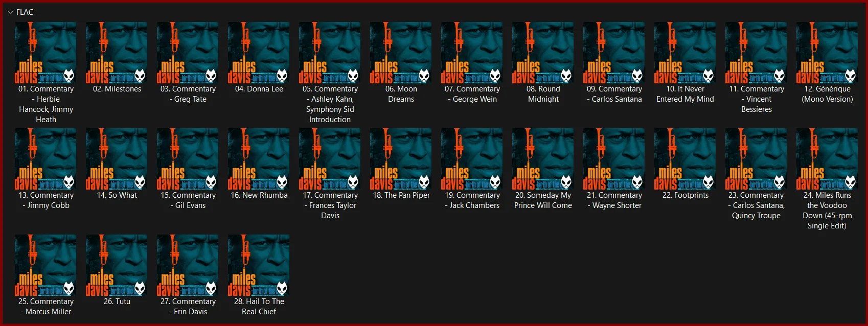Click album art for 22. Footprints
The width and height of the screenshot is (868, 326).
point(685,159)
